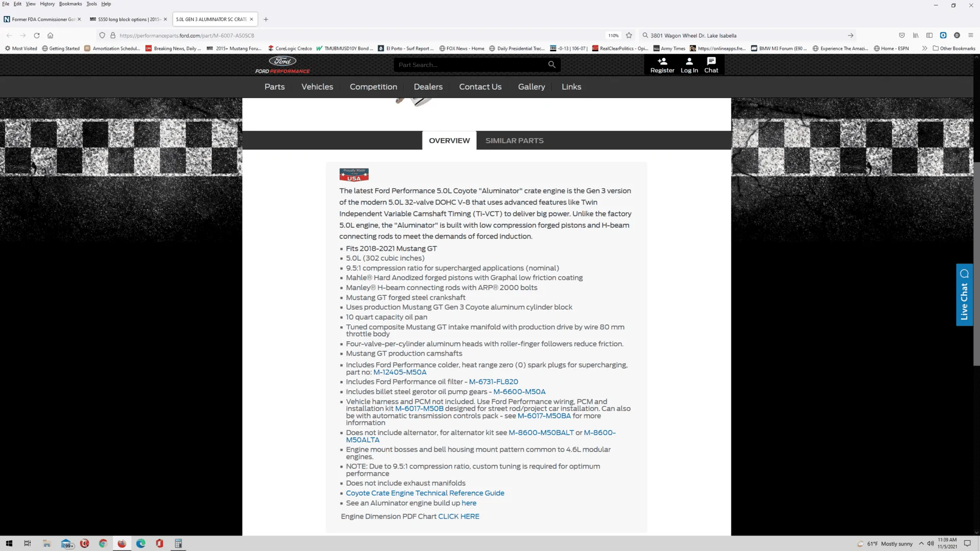Open the Competition navigation item
This screenshot has height=551, width=980.
(x=373, y=87)
